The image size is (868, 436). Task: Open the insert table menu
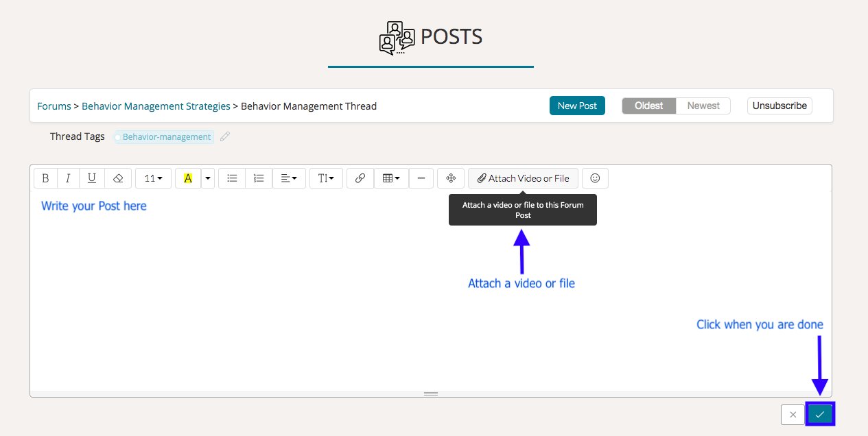point(391,178)
